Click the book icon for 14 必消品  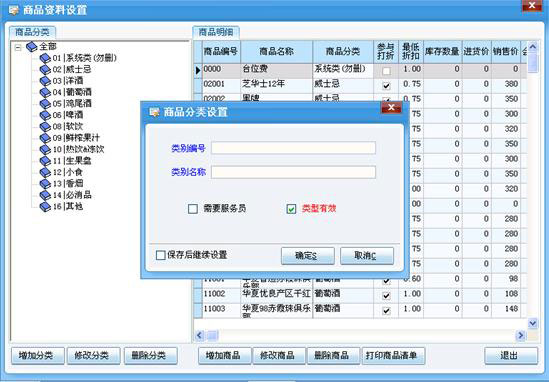click(45, 195)
